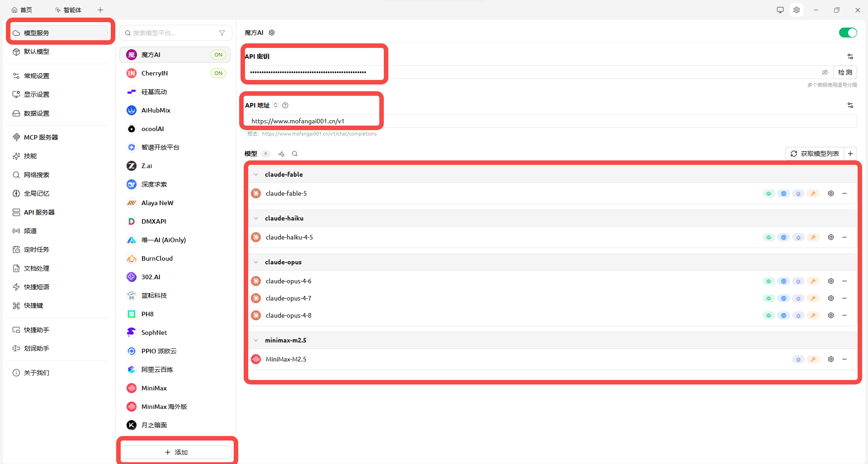Click the plus icon to add a model

coord(850,154)
